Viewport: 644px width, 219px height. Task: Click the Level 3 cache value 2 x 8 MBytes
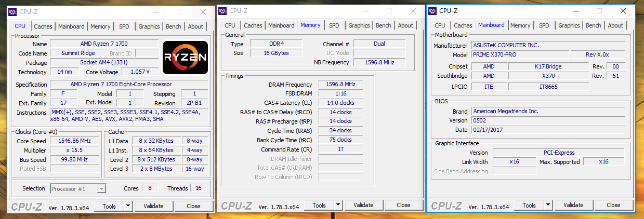157,169
